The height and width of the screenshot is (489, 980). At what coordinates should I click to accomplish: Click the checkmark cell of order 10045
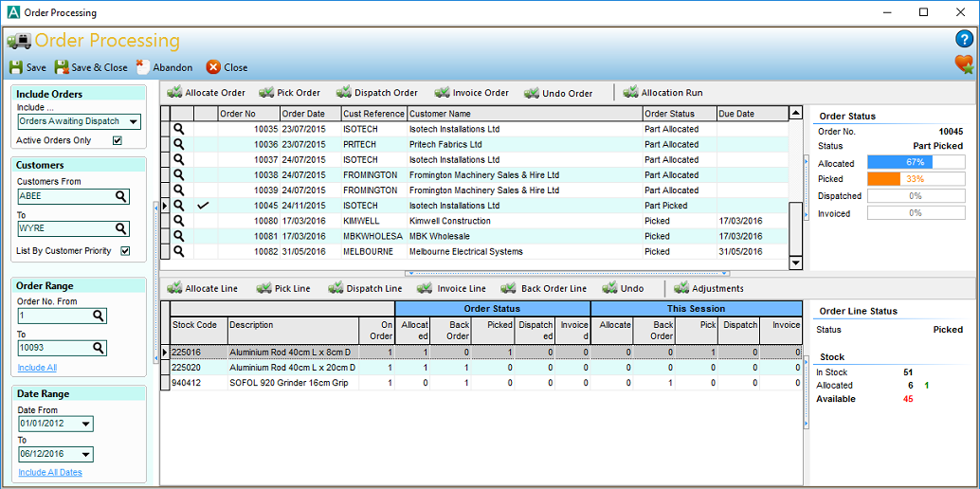206,205
